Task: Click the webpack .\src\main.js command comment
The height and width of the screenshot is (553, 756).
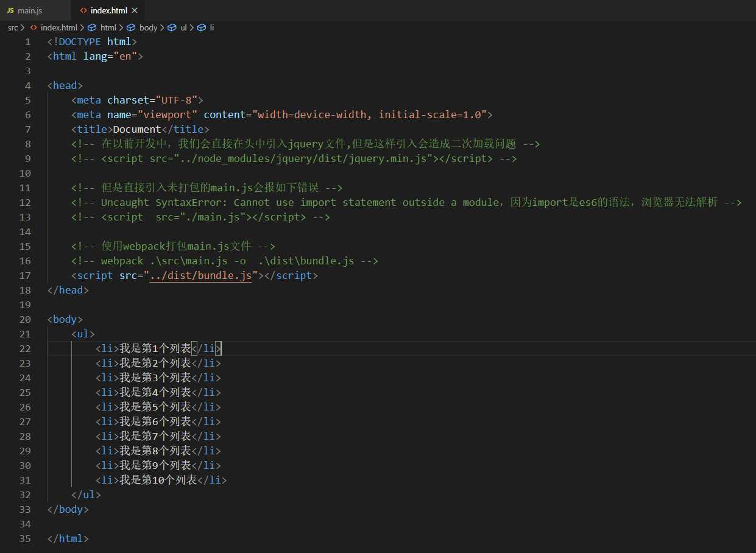Action: (x=225, y=261)
